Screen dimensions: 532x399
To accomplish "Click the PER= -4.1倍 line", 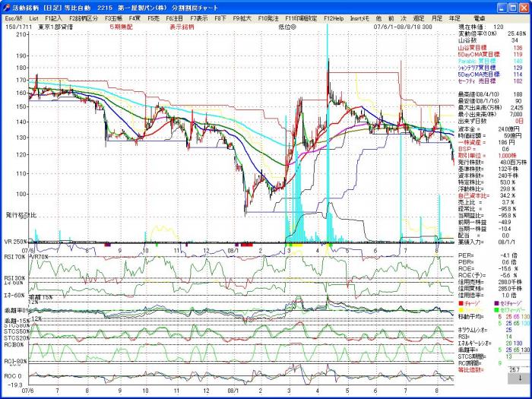I will (x=487, y=255).
